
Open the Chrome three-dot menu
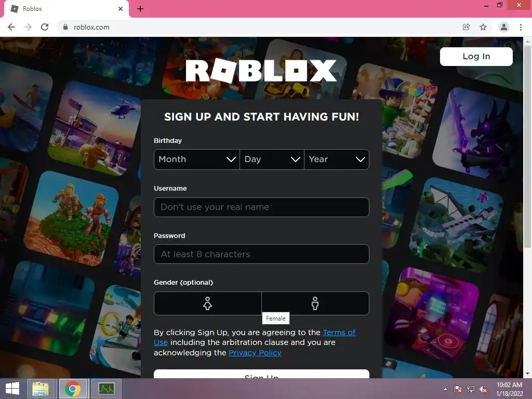point(521,27)
